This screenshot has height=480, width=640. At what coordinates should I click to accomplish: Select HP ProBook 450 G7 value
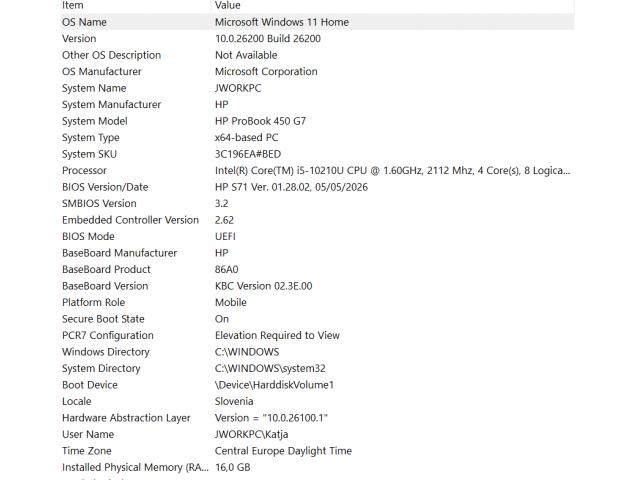click(x=260, y=121)
